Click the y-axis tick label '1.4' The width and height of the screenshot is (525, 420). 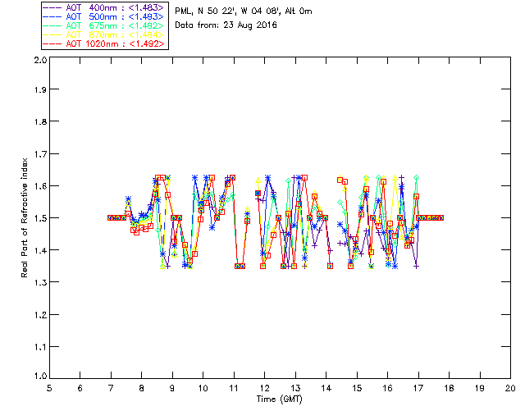pyautogui.click(x=40, y=250)
